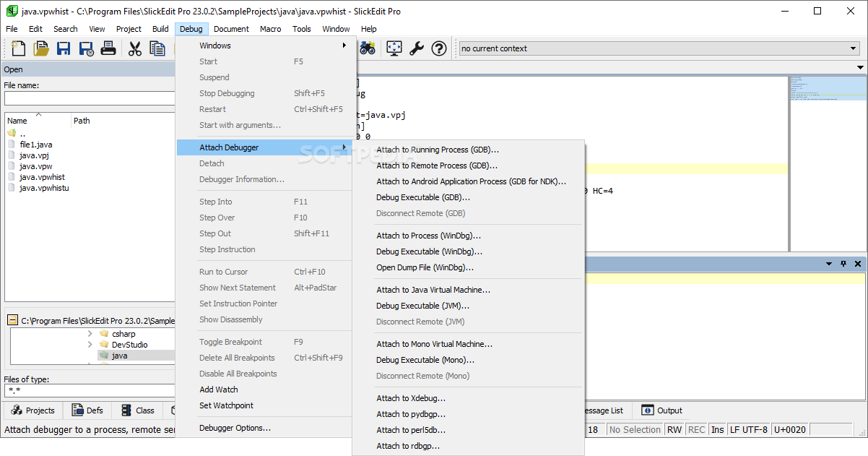The height and width of the screenshot is (456, 868).
Task: Switch to the Output tab
Action: (661, 410)
